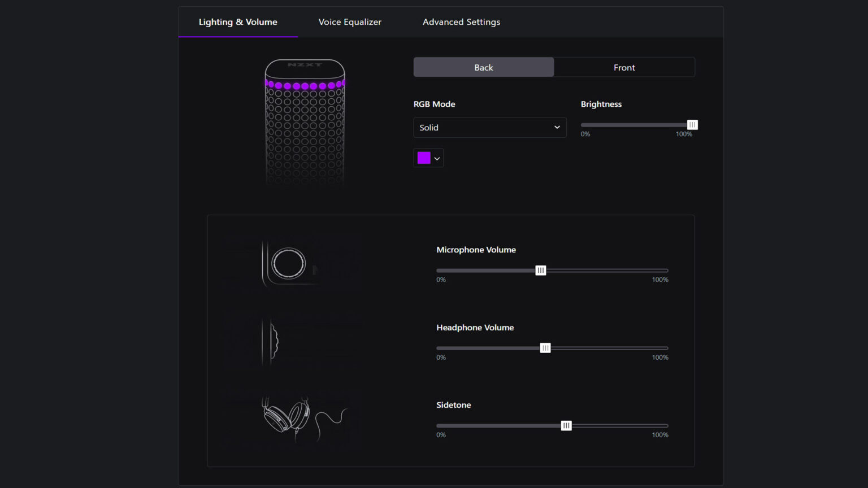The width and height of the screenshot is (868, 488).
Task: Click the 0% label under Microphone Volume
Action: pos(441,279)
